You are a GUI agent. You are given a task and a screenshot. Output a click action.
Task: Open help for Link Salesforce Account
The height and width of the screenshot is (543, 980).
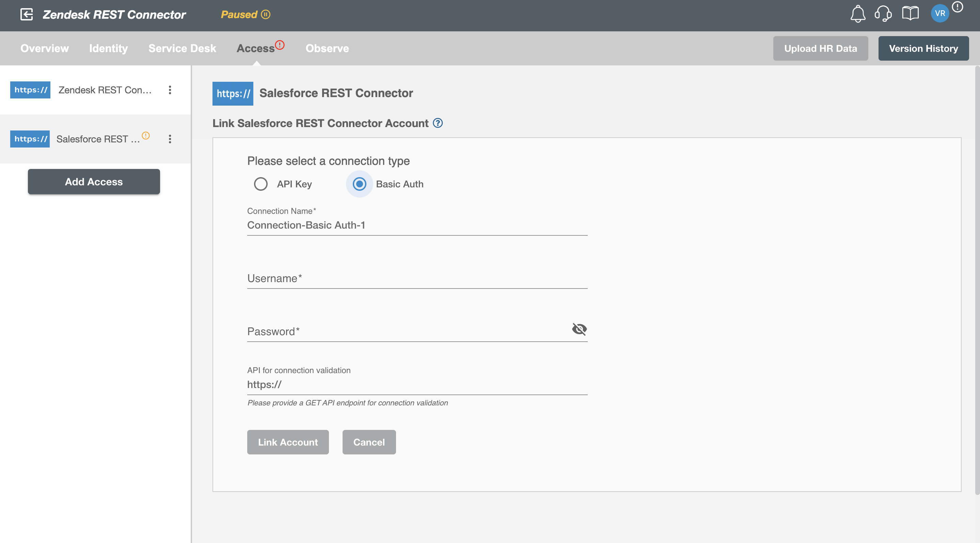tap(438, 123)
